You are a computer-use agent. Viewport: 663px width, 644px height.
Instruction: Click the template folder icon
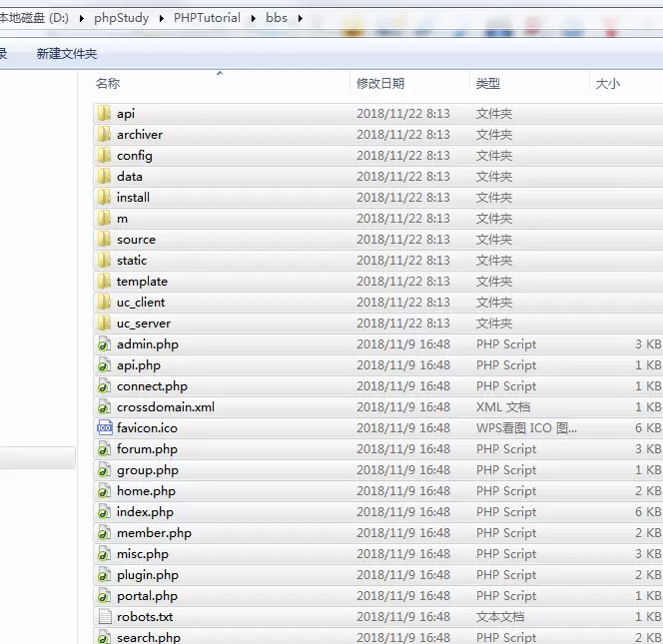pos(104,282)
